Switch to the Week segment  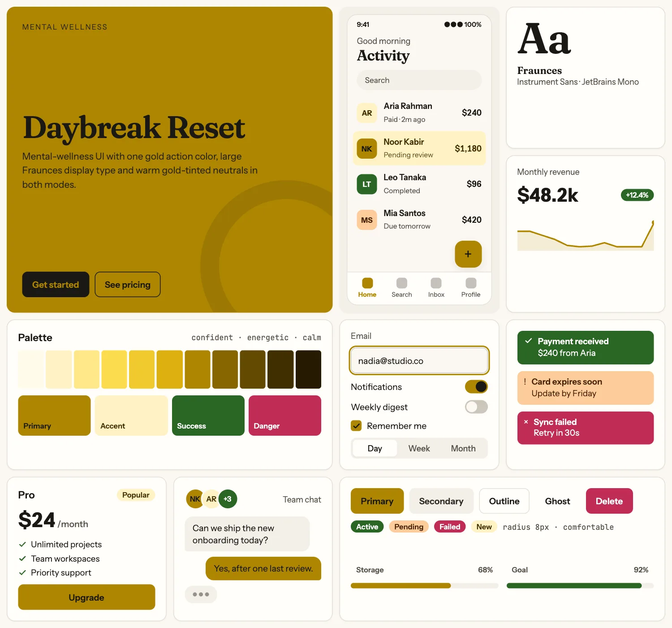point(419,448)
